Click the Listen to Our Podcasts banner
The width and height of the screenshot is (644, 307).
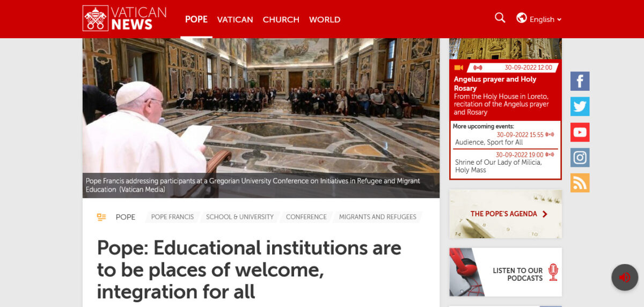pyautogui.click(x=506, y=272)
